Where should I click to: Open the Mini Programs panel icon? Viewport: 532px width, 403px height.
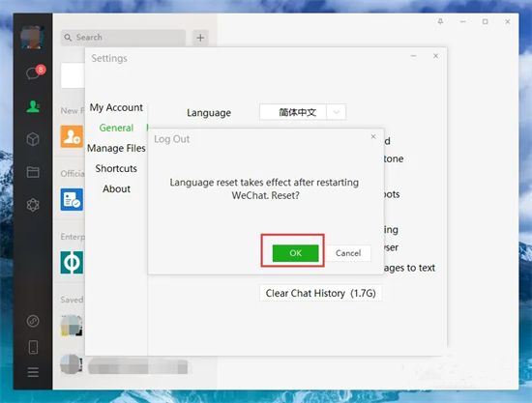click(x=33, y=321)
